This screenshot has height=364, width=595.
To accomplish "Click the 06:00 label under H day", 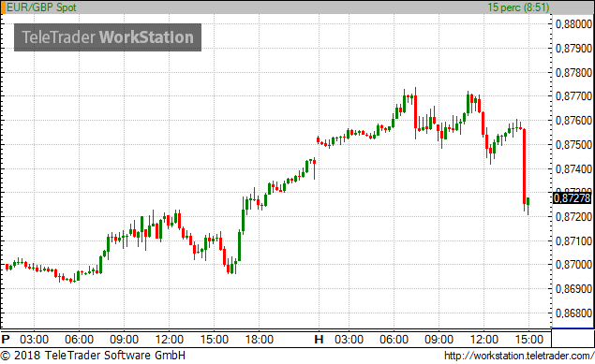I will tap(394, 339).
